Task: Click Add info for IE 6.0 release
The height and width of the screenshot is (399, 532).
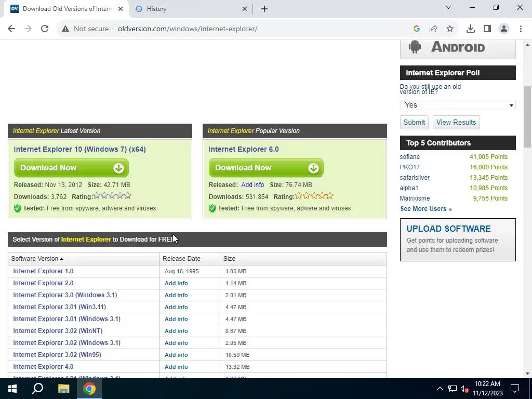Action: 252,185
